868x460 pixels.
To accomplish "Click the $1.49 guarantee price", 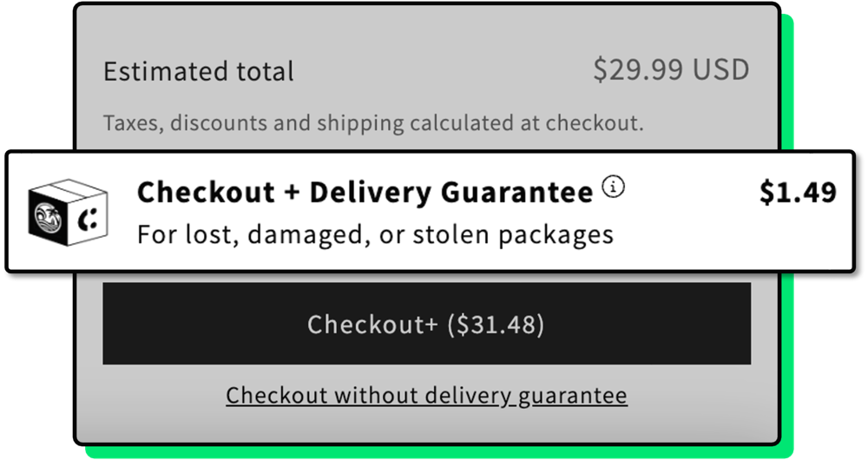I will point(798,193).
